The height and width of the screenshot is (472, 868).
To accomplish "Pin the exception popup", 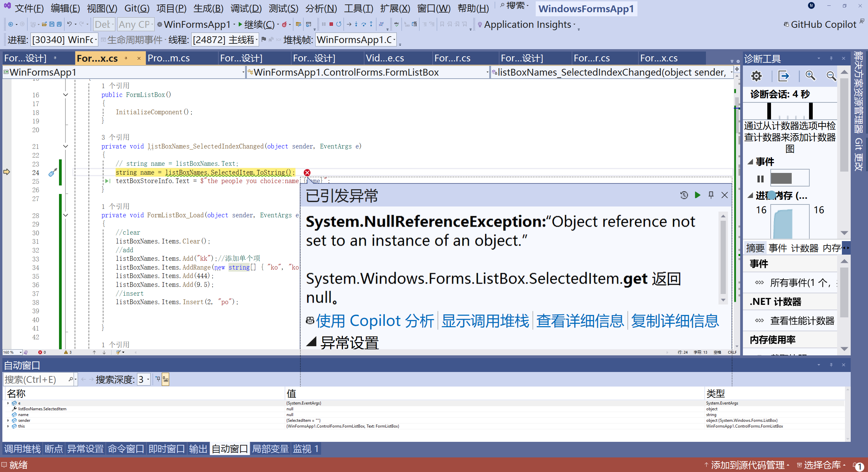I will click(x=711, y=195).
